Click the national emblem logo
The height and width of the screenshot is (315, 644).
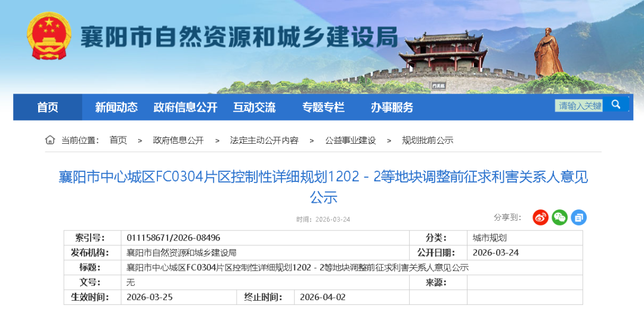[49, 36]
